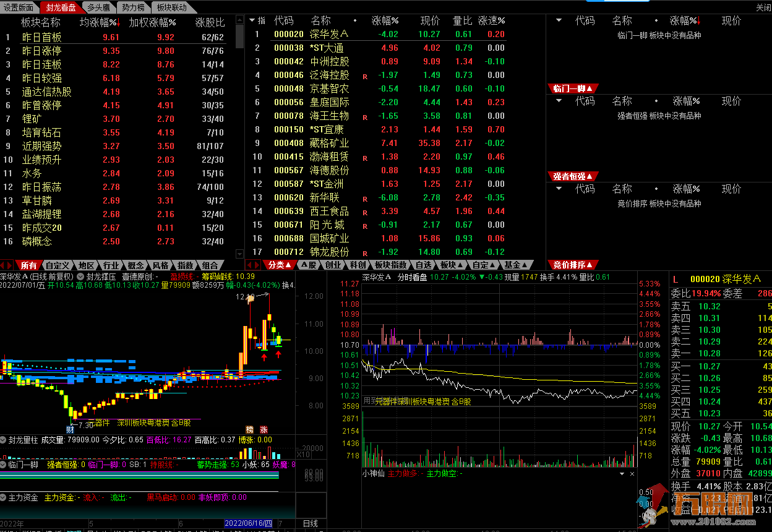The height and width of the screenshot is (532, 772).
Task: Select the 所有 sector filter tab
Action: point(29,265)
